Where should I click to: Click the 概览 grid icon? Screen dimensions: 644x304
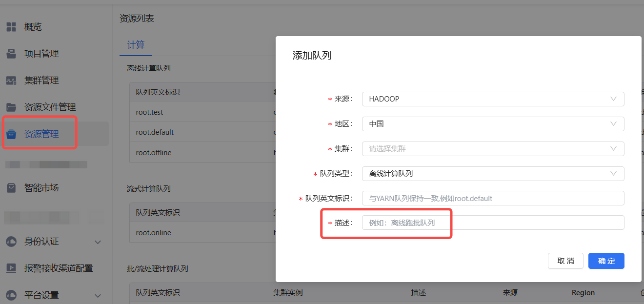coord(11,27)
